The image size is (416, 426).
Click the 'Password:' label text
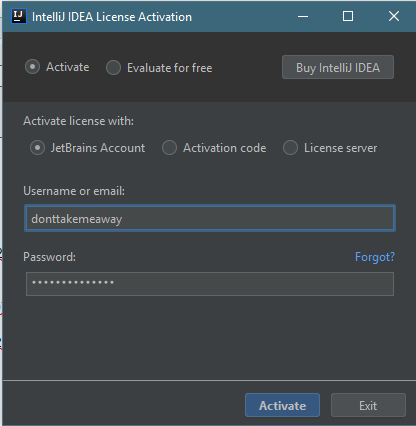(49, 257)
